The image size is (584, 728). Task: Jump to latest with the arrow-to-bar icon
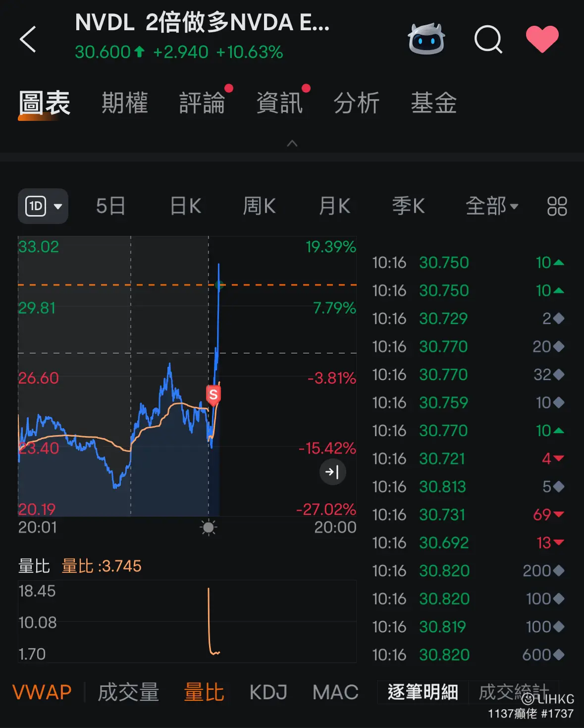[332, 472]
